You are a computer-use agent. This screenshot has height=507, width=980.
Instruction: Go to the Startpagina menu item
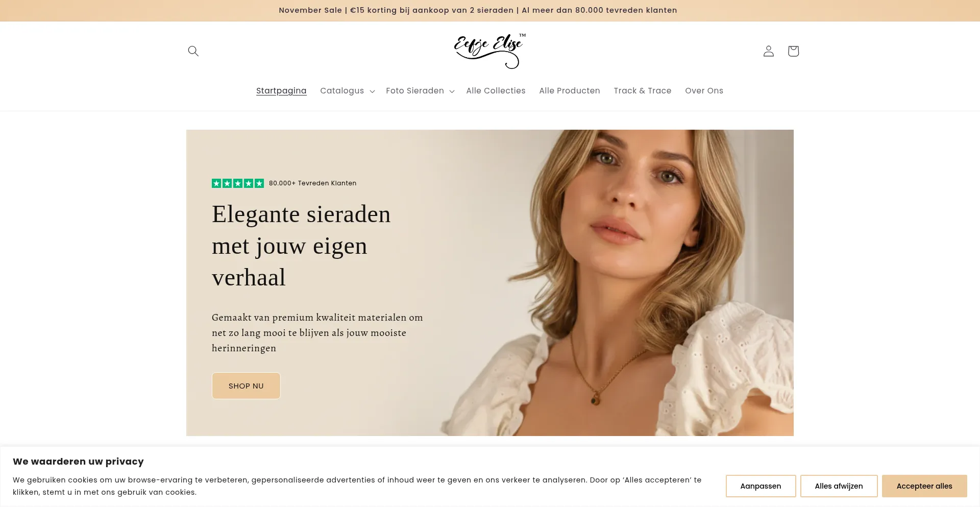pos(281,91)
